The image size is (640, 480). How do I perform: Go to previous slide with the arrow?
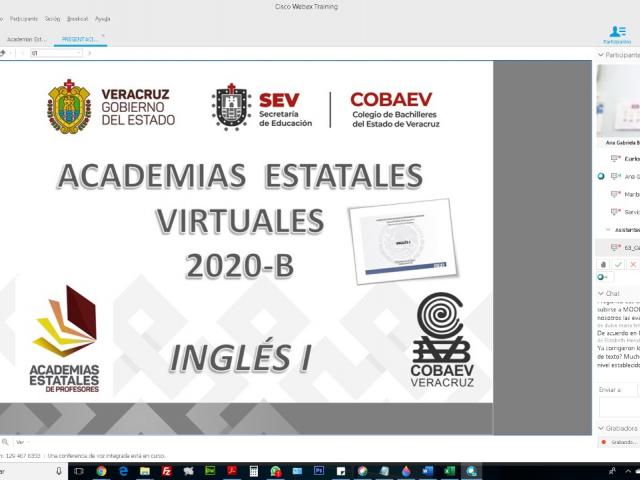point(22,53)
